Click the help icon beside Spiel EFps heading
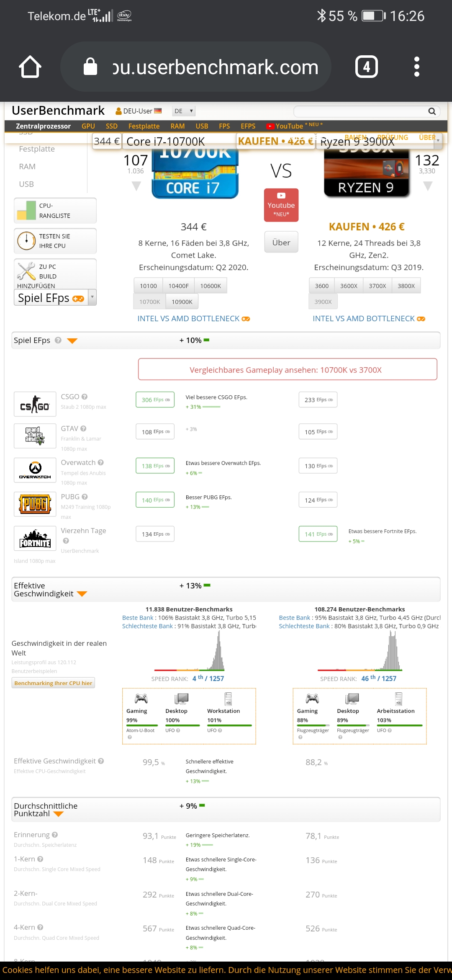The width and height of the screenshot is (452, 980). coord(58,340)
